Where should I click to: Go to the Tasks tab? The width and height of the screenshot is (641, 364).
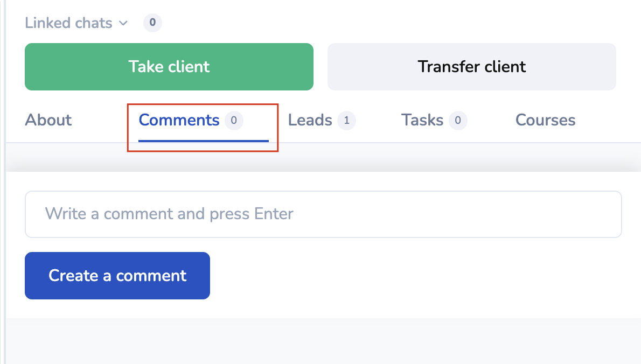point(422,120)
